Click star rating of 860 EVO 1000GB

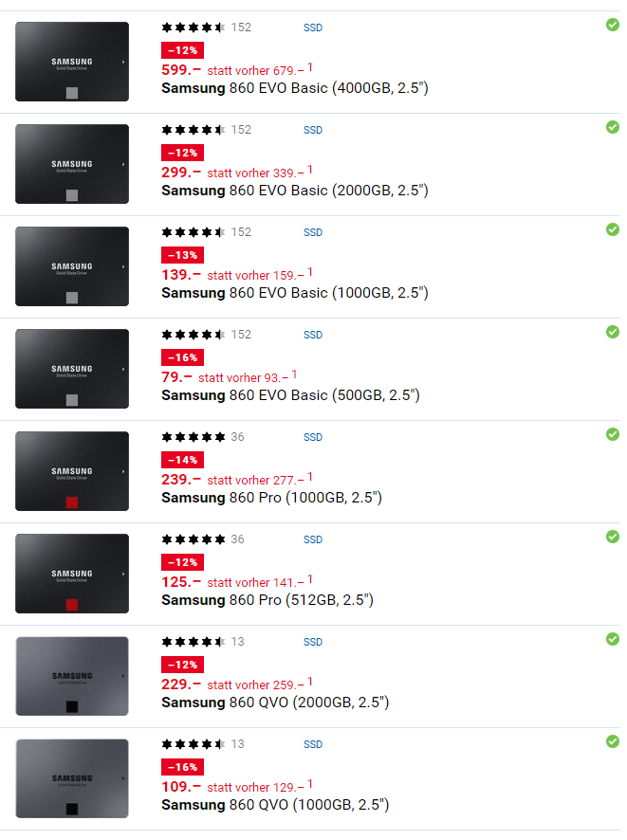click(193, 232)
